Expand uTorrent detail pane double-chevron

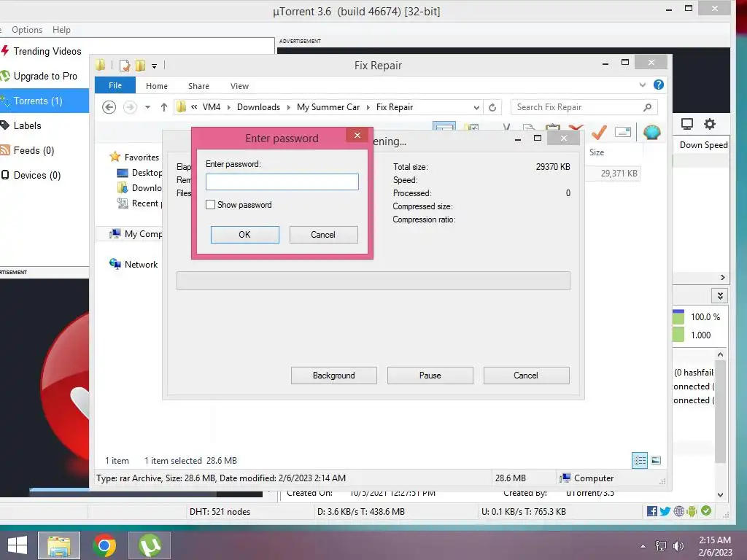pyautogui.click(x=720, y=296)
